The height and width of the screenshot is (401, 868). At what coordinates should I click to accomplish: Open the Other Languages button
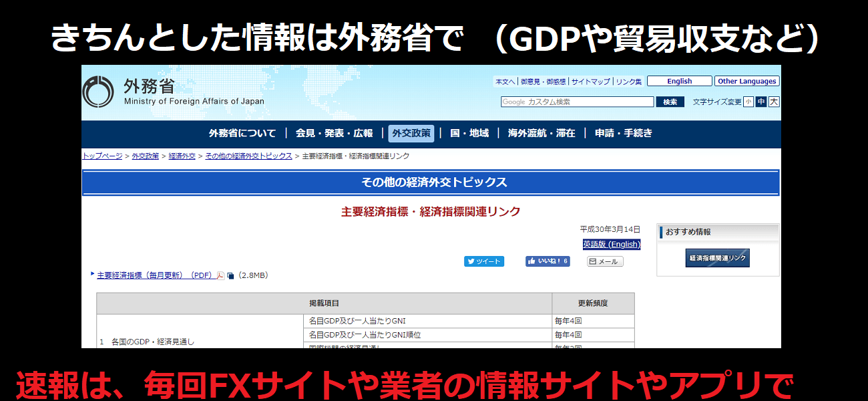click(x=747, y=82)
